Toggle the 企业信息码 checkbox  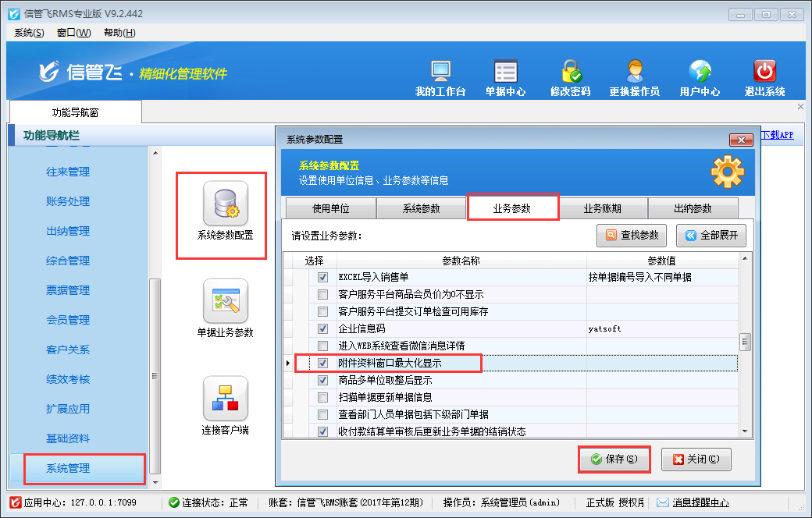point(322,329)
